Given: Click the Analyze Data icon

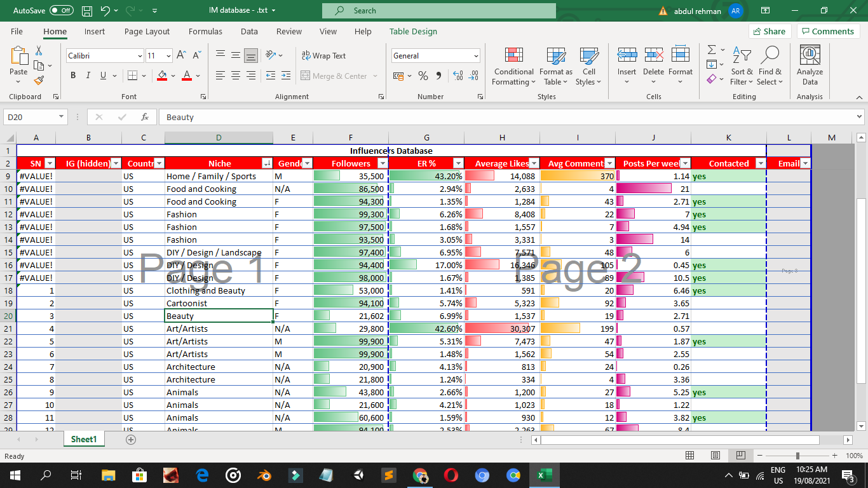Looking at the screenshot, I should 810,66.
